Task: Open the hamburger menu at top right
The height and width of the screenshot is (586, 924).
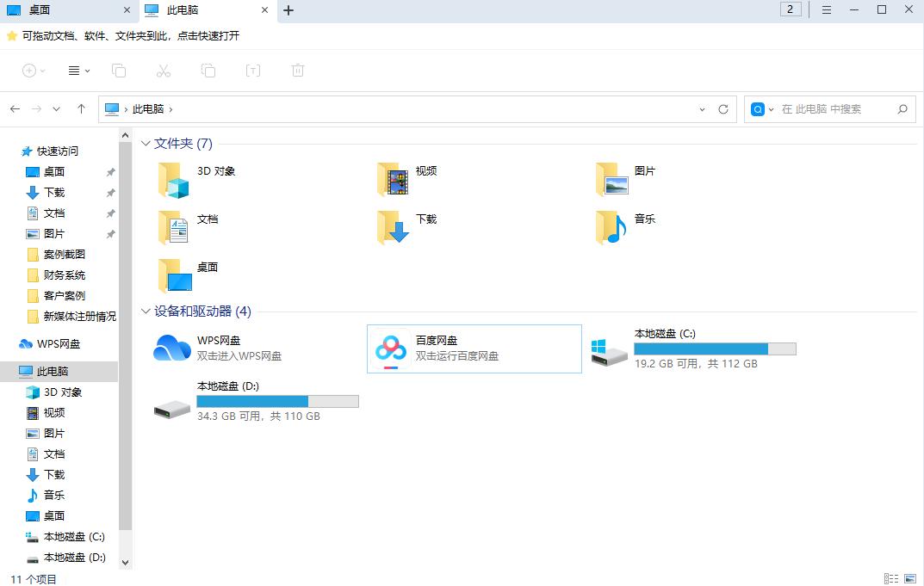Action: (827, 9)
